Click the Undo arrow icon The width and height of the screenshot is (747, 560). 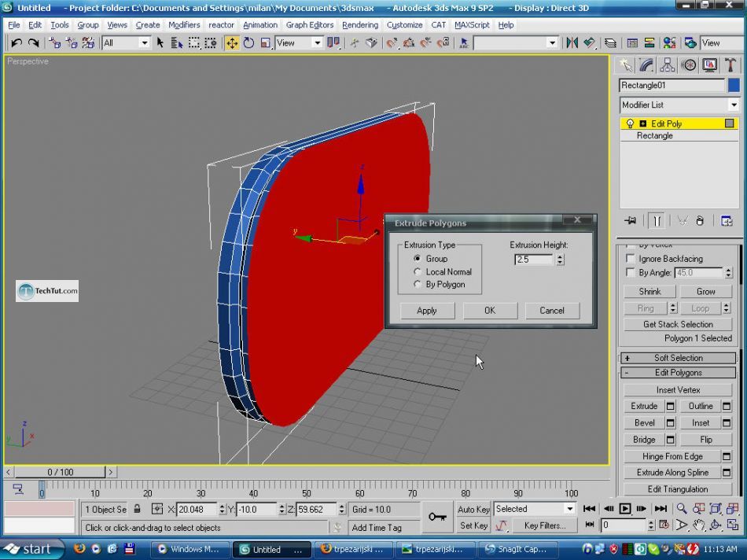[x=17, y=43]
